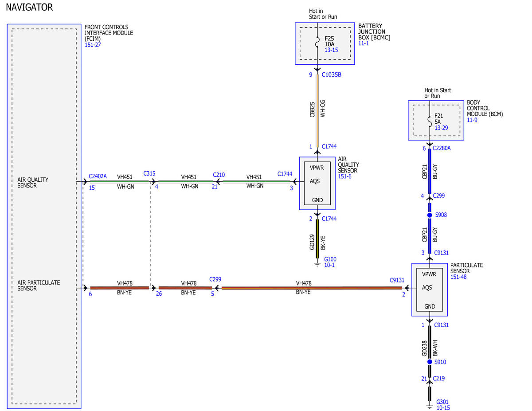Click the GD129 circuit label

click(x=312, y=242)
